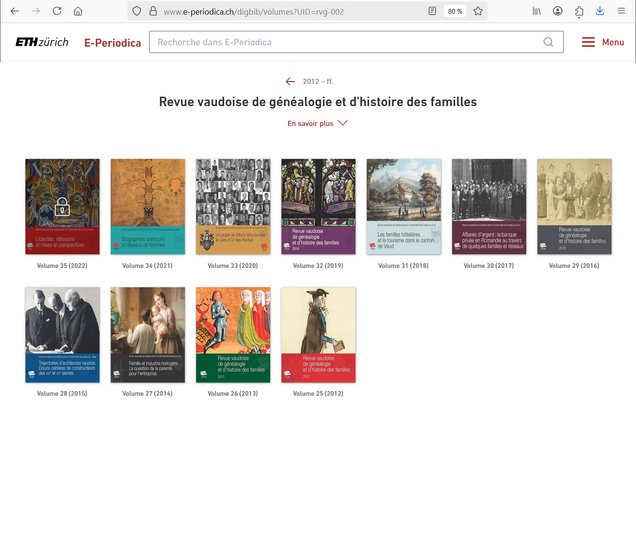View site security padlock info
636x533 pixels.
point(153,11)
